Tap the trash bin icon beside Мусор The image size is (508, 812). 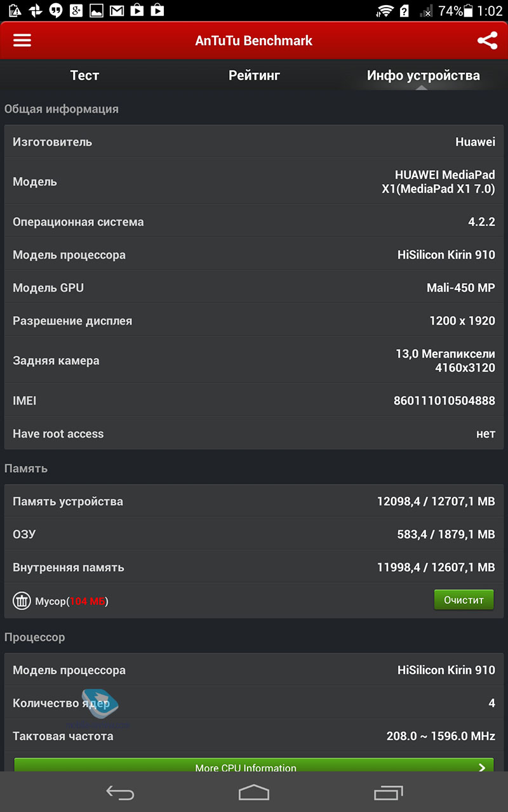[22, 601]
